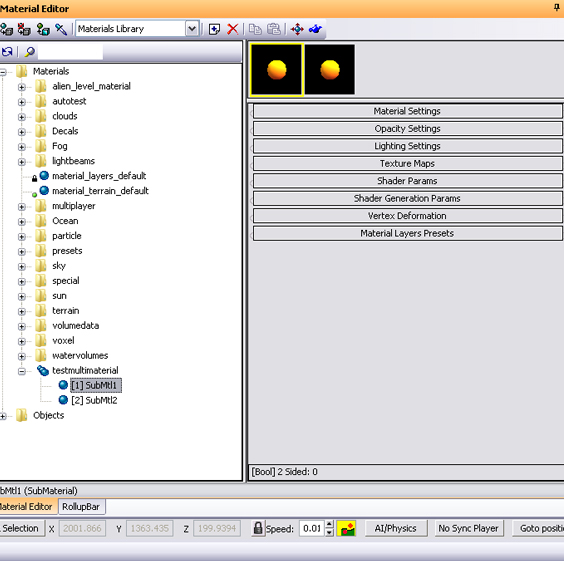Screen dimensions: 564x561
Task: Open the Materials Library dropdown
Action: [192, 29]
